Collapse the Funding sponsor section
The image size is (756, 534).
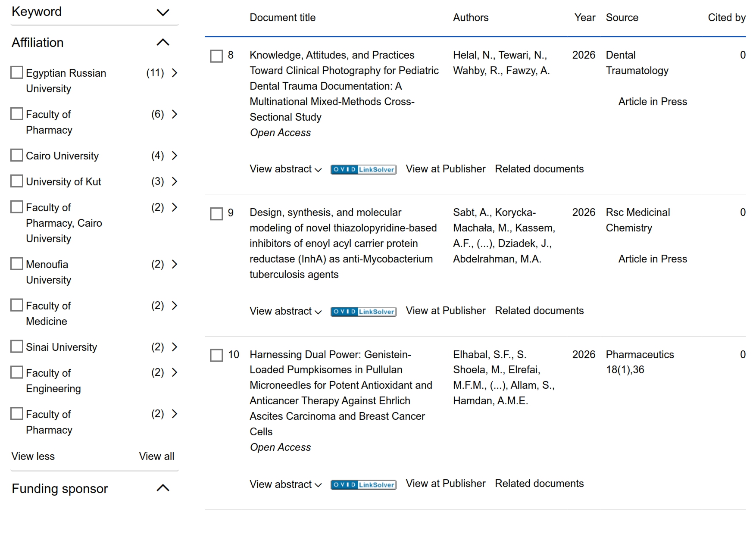(x=162, y=488)
